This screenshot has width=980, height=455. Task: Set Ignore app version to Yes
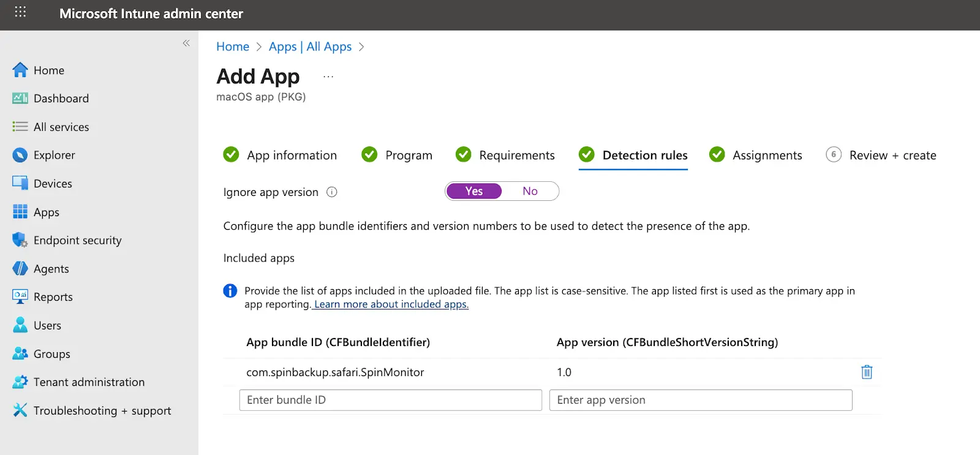click(x=474, y=191)
